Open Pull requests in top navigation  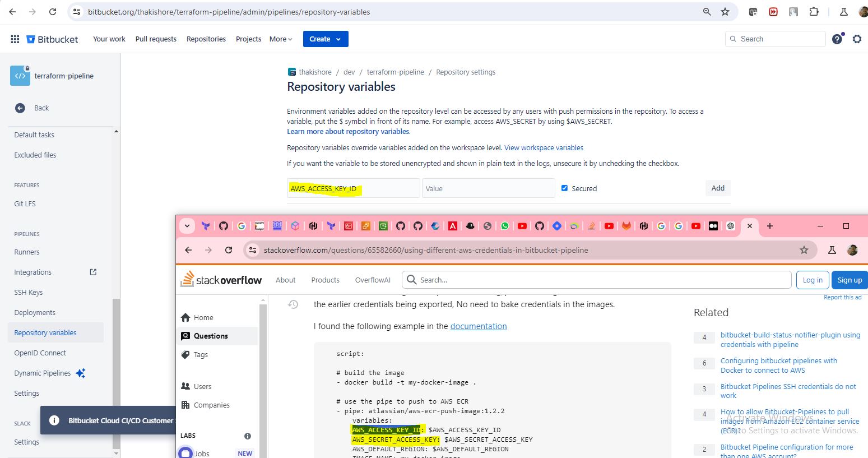[x=156, y=39]
